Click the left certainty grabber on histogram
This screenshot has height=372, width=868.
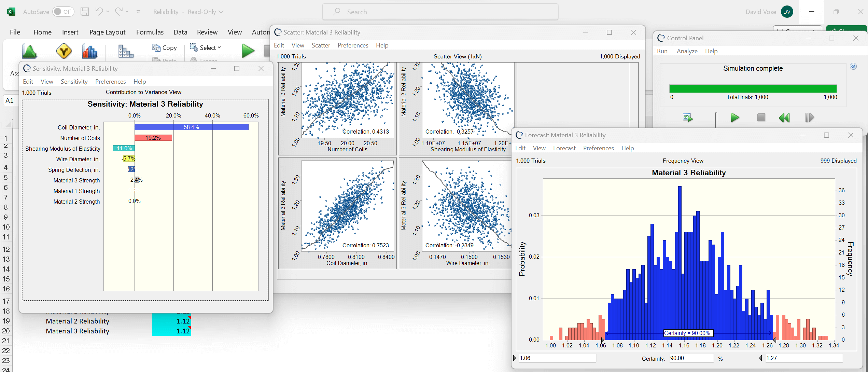pyautogui.click(x=603, y=340)
